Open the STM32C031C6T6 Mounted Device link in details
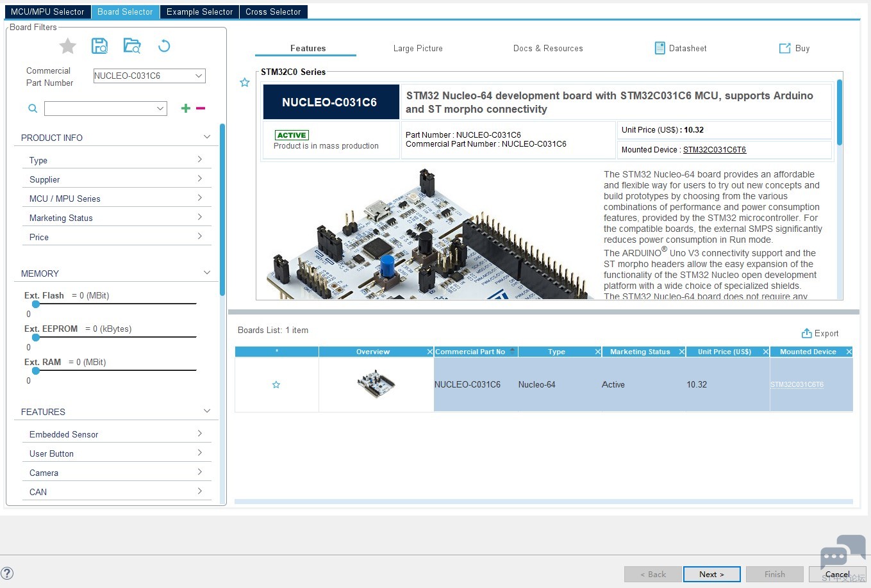The image size is (871, 588). pos(715,150)
